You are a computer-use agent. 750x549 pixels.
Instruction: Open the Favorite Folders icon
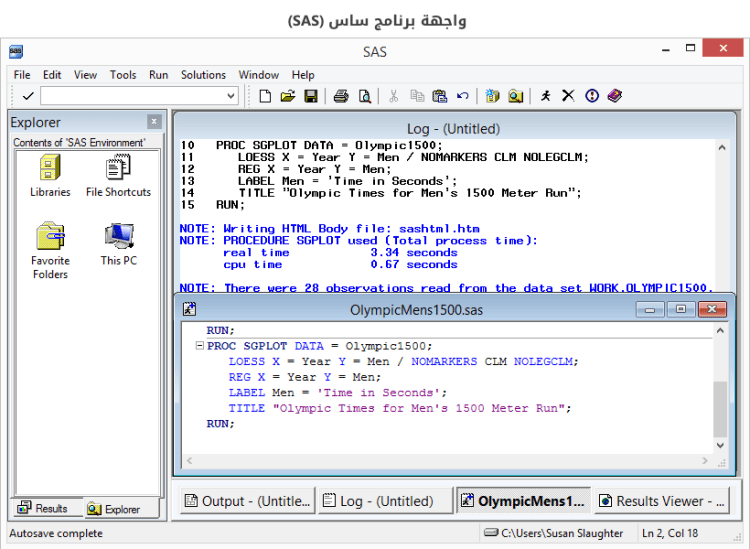tap(50, 236)
